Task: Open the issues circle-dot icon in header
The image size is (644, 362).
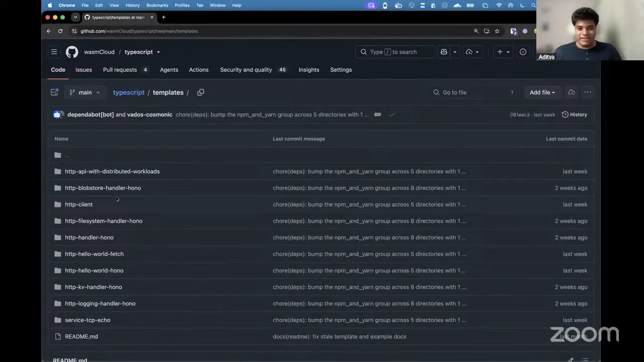Action: coord(523,52)
